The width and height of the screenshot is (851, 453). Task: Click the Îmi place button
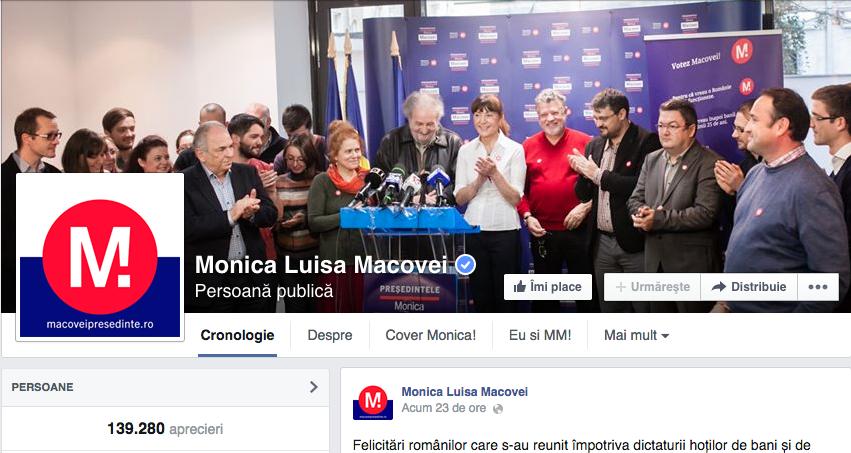click(548, 287)
